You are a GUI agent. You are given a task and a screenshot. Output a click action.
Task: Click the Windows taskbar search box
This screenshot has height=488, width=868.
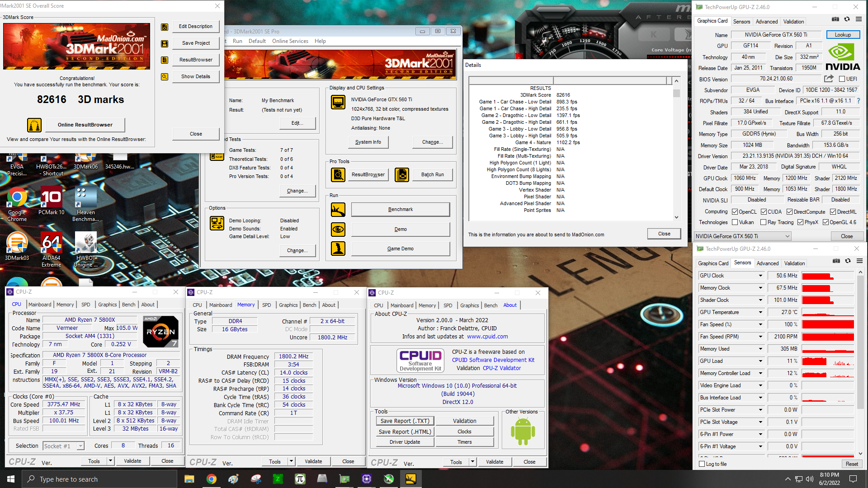point(99,479)
